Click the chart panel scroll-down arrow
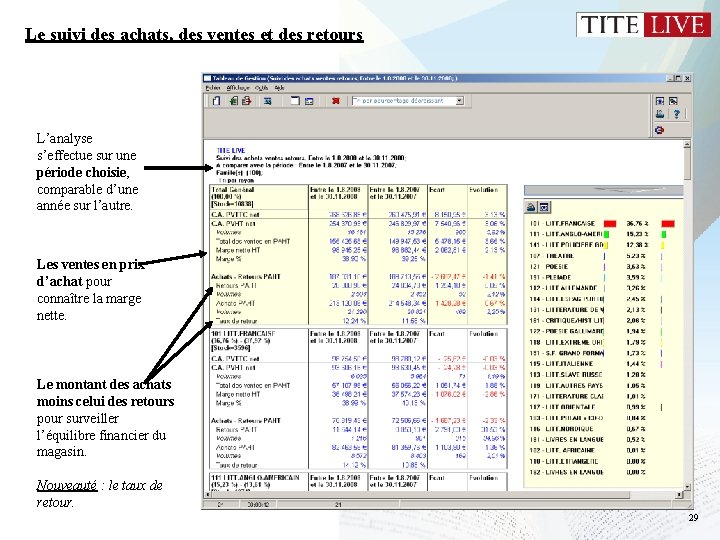720x540 pixels. (x=687, y=486)
